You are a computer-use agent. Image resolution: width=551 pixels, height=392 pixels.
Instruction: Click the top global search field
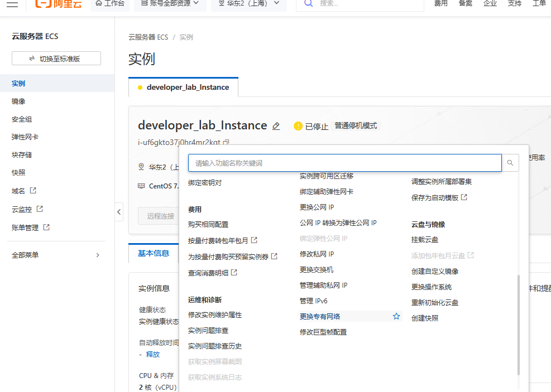click(x=360, y=4)
